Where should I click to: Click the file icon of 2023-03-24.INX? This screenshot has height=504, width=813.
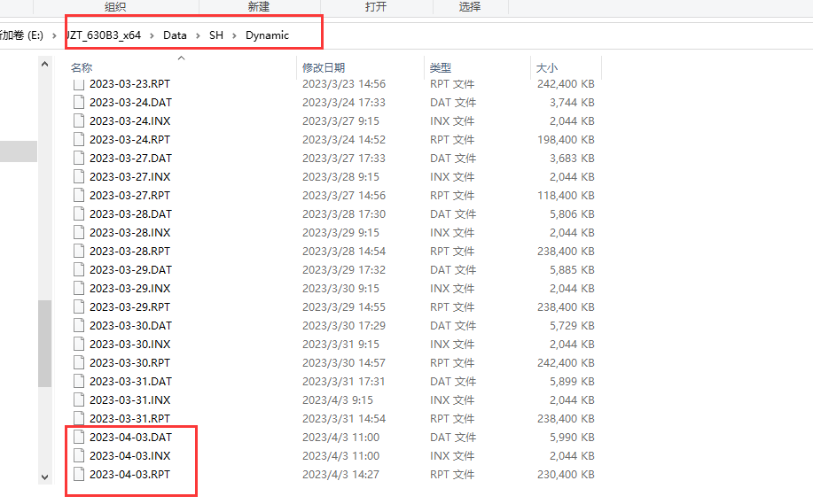[x=79, y=120]
